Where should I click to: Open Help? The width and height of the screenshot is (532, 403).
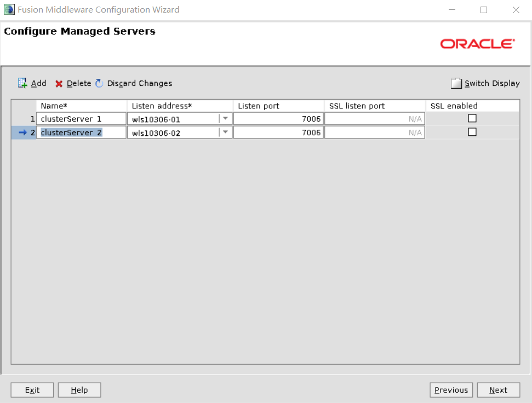[79, 390]
